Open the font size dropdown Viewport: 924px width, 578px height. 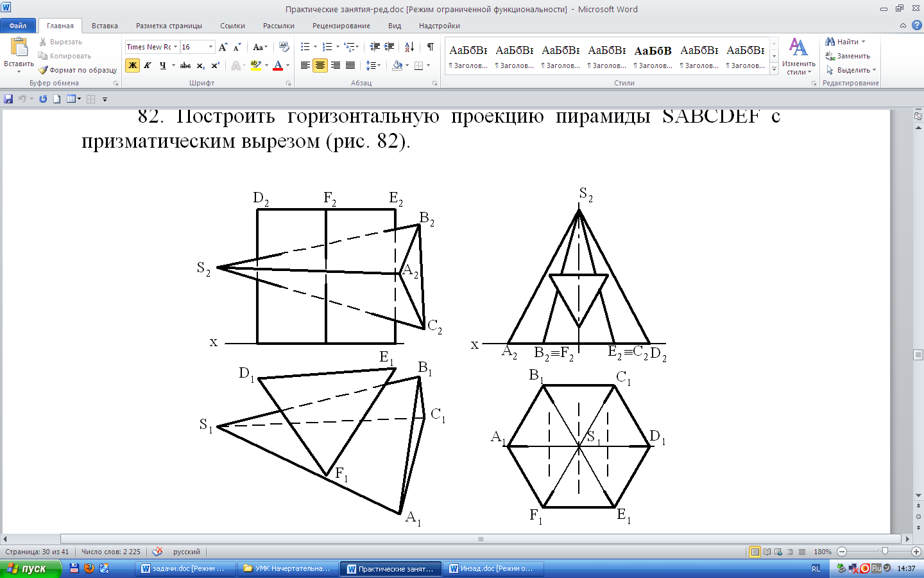coord(210,47)
